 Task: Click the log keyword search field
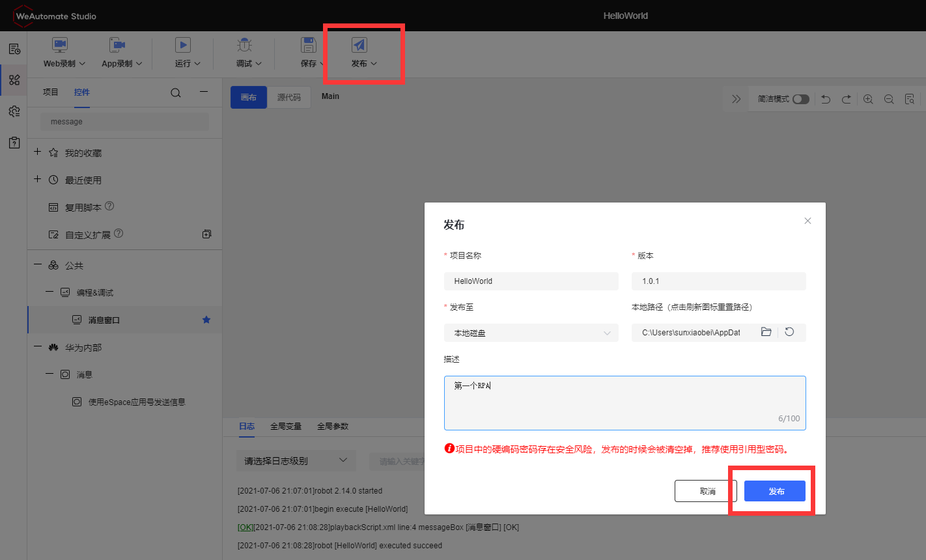pos(397,461)
